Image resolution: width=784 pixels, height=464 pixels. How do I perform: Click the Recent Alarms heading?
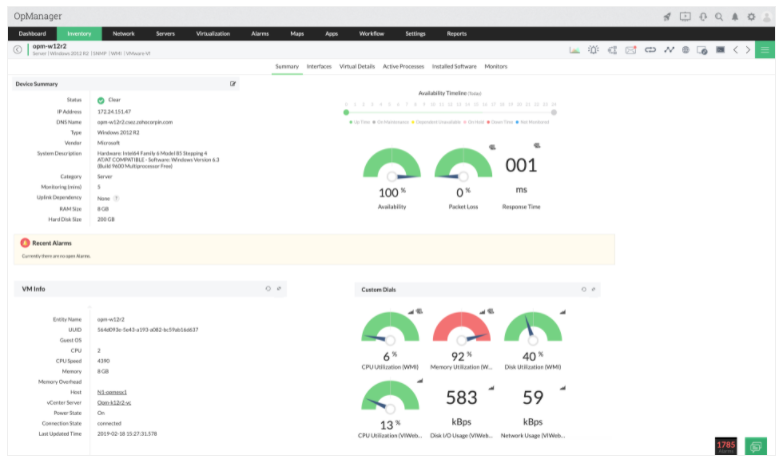point(52,243)
